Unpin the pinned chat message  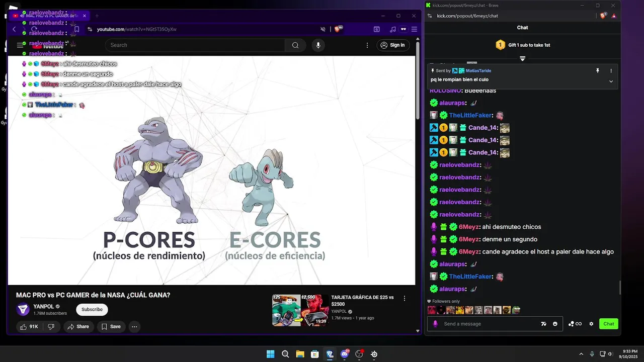598,71
